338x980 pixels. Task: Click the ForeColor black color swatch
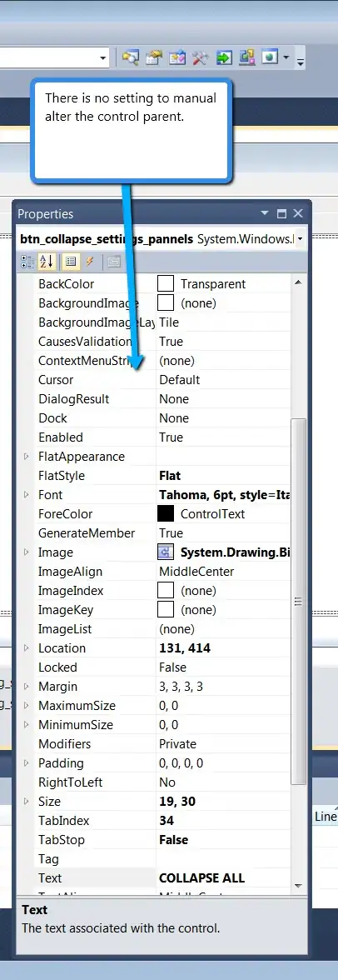[x=166, y=513]
